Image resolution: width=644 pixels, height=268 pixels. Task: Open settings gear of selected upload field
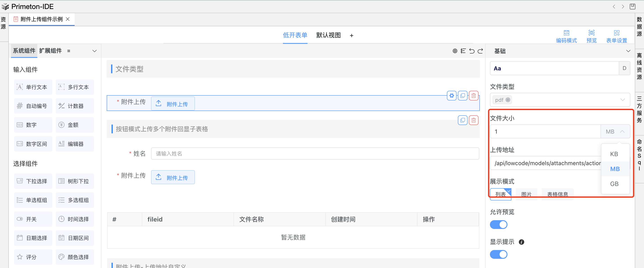(x=452, y=95)
